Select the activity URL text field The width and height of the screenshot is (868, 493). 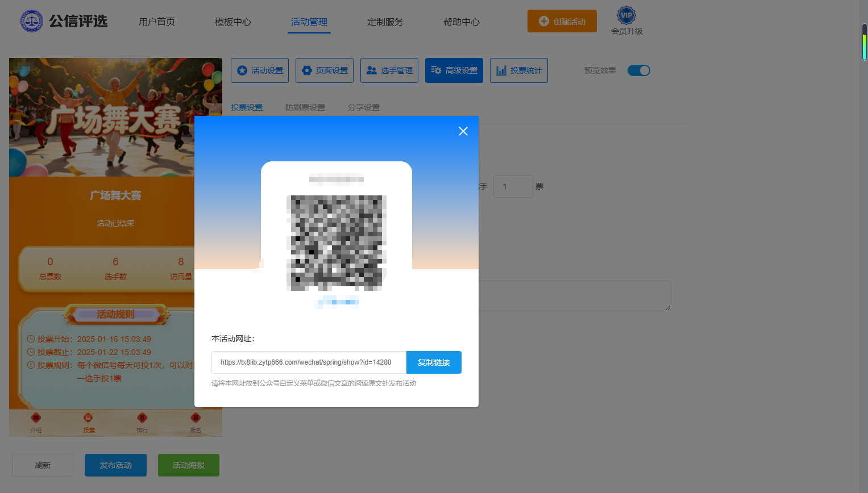coord(309,362)
